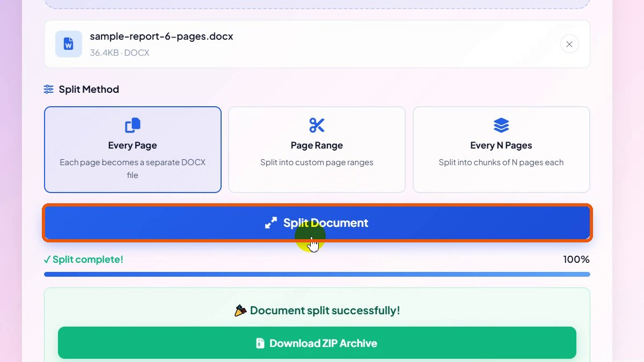Click the Split Document button
The height and width of the screenshot is (362, 644).
[x=317, y=223]
